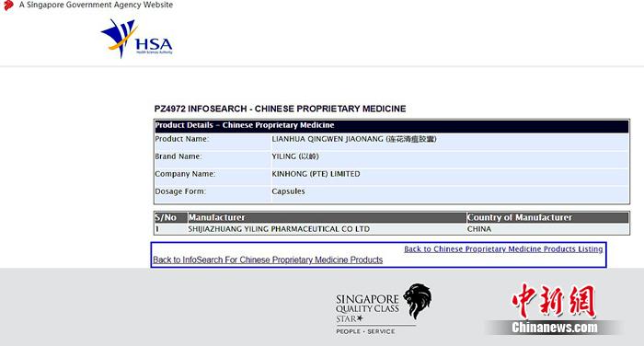Click the Chinanews.com text banner
644x346 pixels.
coord(555,328)
